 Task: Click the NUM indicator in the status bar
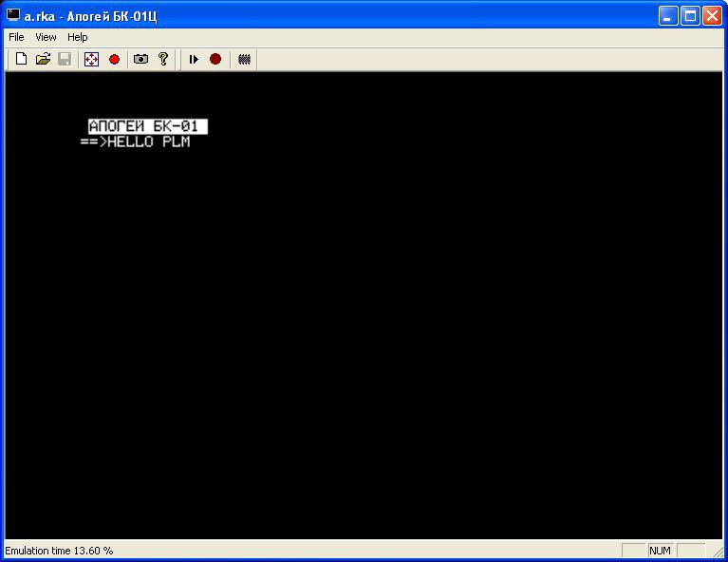660,551
